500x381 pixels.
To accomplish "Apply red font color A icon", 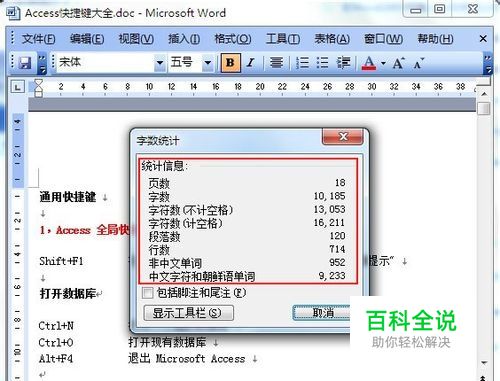I will click(369, 63).
